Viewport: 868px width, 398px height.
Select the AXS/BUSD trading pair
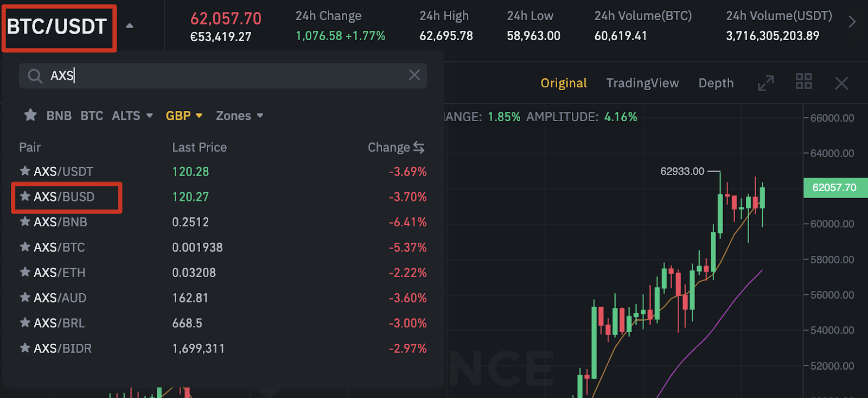(x=65, y=197)
